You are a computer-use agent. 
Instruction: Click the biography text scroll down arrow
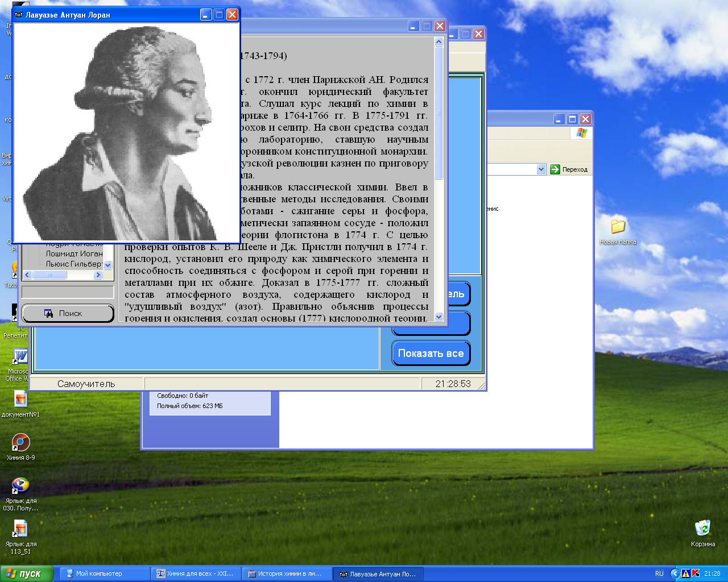439,317
